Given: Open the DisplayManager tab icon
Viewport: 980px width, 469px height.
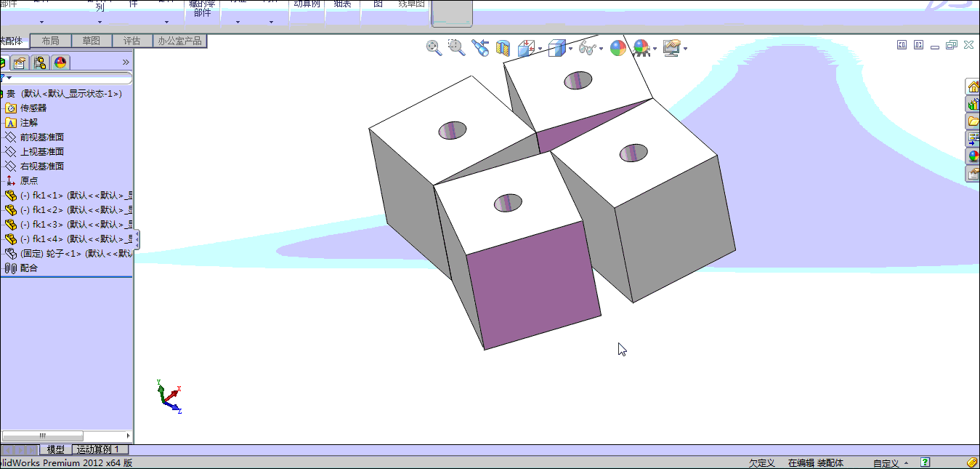Looking at the screenshot, I should (60, 63).
